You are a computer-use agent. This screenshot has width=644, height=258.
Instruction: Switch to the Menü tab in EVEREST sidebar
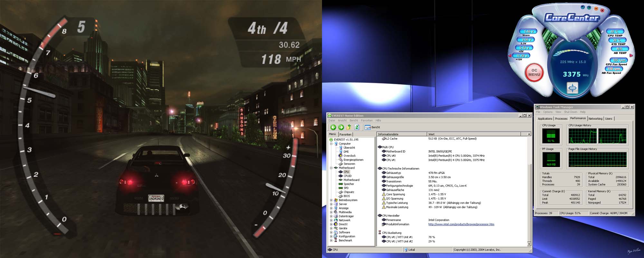point(333,134)
